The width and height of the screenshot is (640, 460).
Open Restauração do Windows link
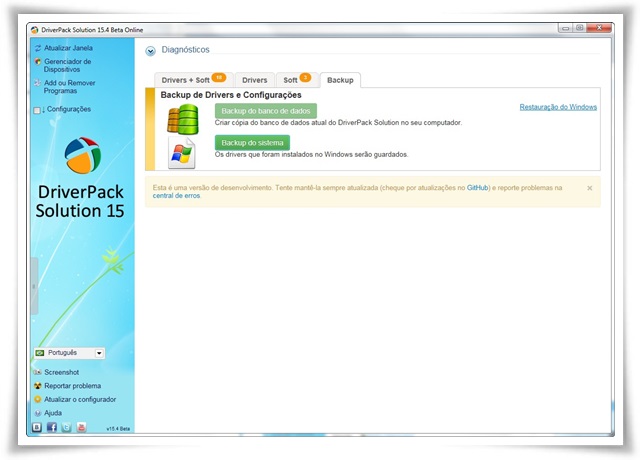[558, 107]
